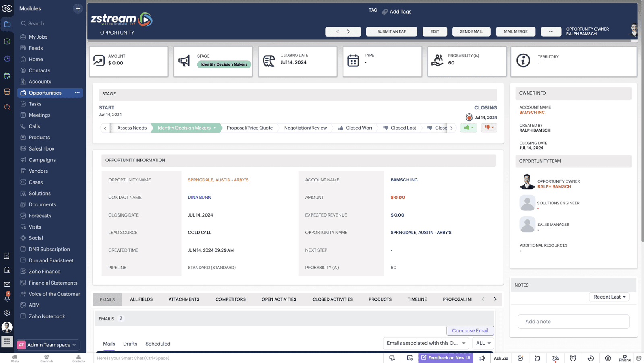Switch to the Competitors tab

[230, 299]
